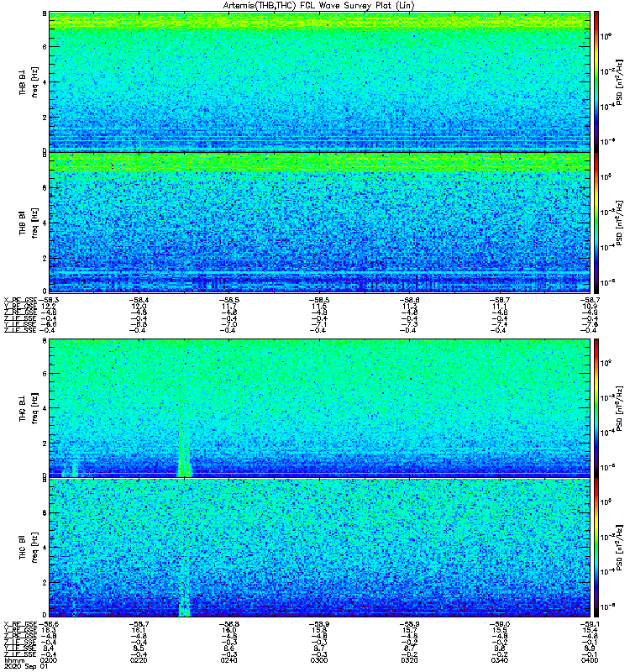The width and height of the screenshot is (630, 672).
Task: Click the PSD [nT²/Hz] label of the THC B∥ color bar
Action: pyautogui.click(x=620, y=548)
